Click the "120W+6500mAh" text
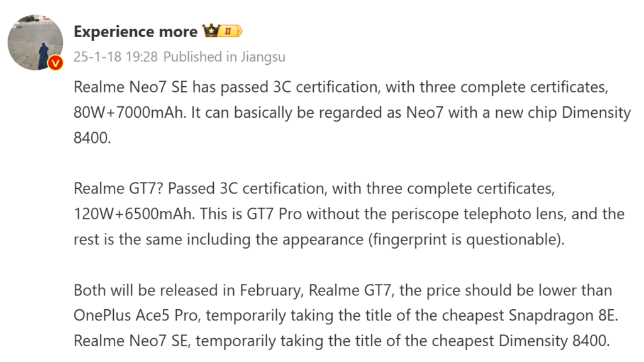The height and width of the screenshot is (362, 644). coord(134,214)
